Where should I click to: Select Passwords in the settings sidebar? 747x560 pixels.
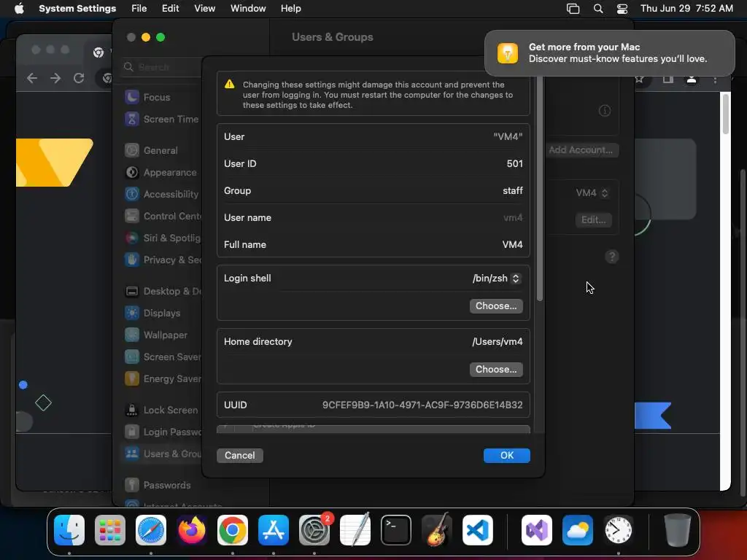pos(162,485)
